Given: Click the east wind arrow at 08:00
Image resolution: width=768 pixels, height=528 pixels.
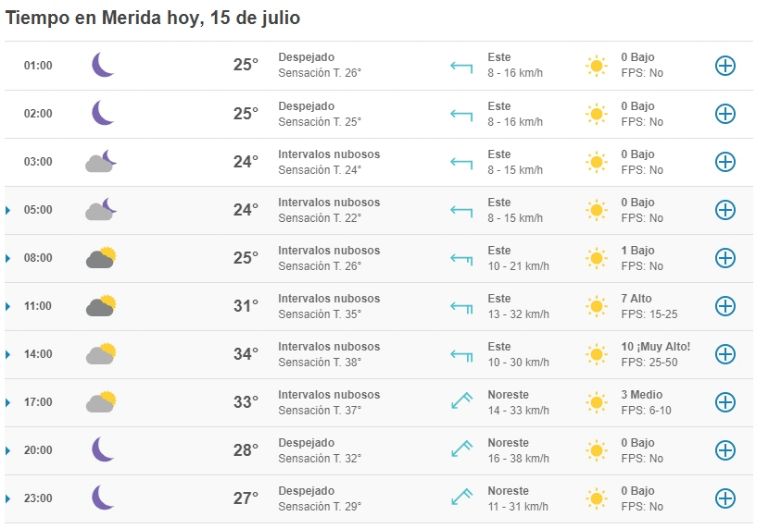Looking at the screenshot, I should click(461, 259).
